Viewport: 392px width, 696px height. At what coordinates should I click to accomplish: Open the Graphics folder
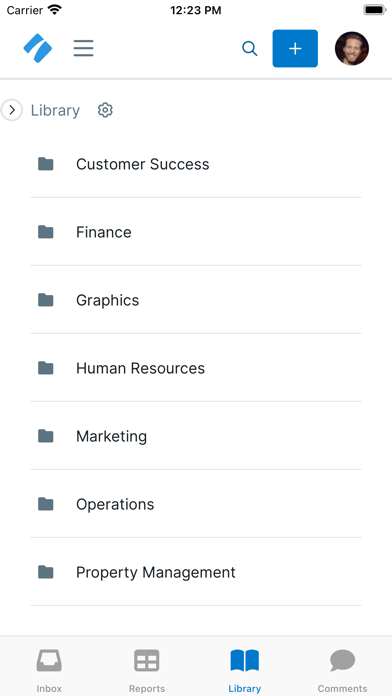(x=196, y=300)
